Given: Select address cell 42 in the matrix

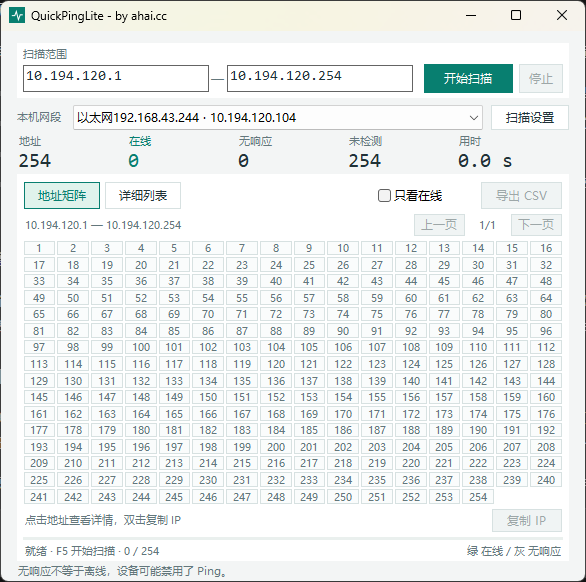Looking at the screenshot, I should coord(343,281).
